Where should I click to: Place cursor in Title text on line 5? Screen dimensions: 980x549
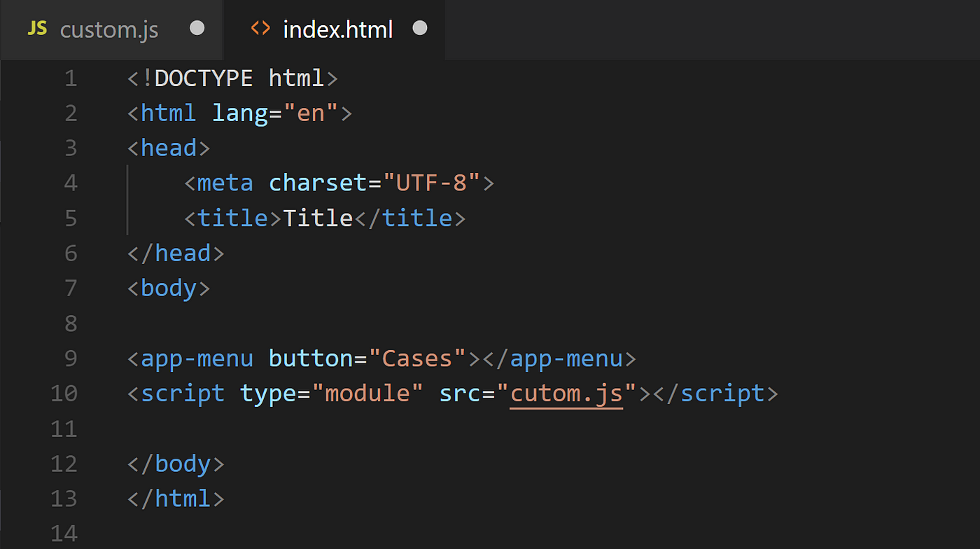pyautogui.click(x=318, y=218)
